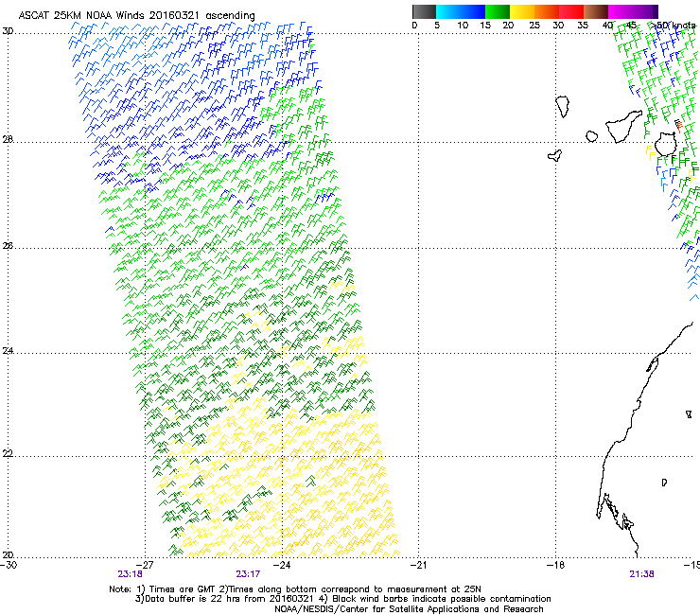
Task: Click the magenta 40-45 knots color segment
Action: pyautogui.click(x=621, y=11)
